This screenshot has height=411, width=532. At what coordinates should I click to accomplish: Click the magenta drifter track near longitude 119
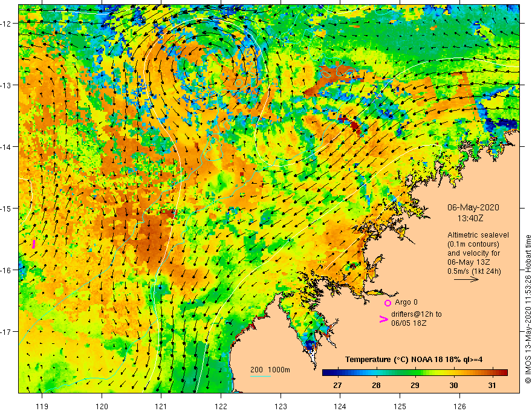coord(34,244)
